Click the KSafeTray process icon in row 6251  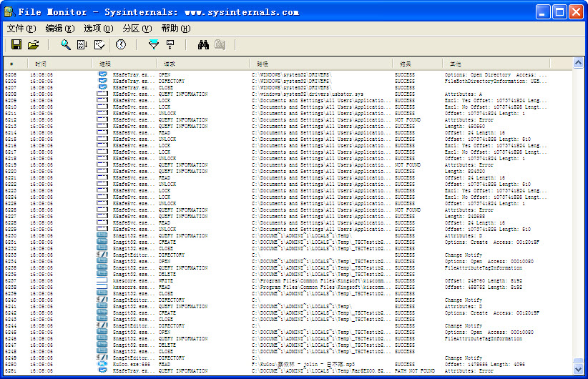[x=102, y=370]
